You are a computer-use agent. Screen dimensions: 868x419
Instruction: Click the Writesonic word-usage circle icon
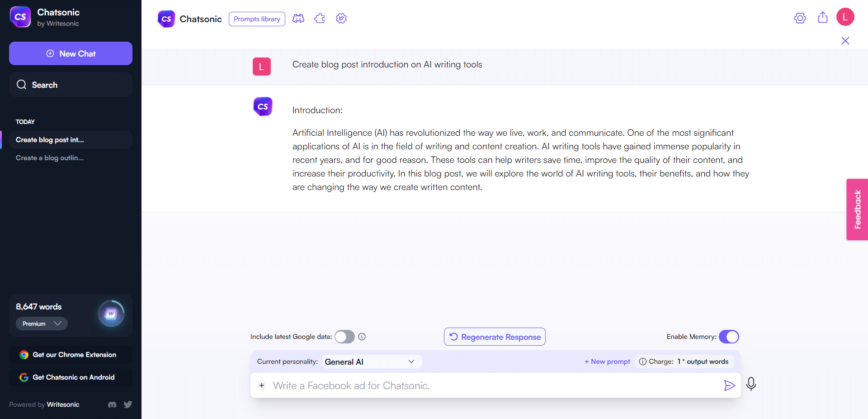111,314
